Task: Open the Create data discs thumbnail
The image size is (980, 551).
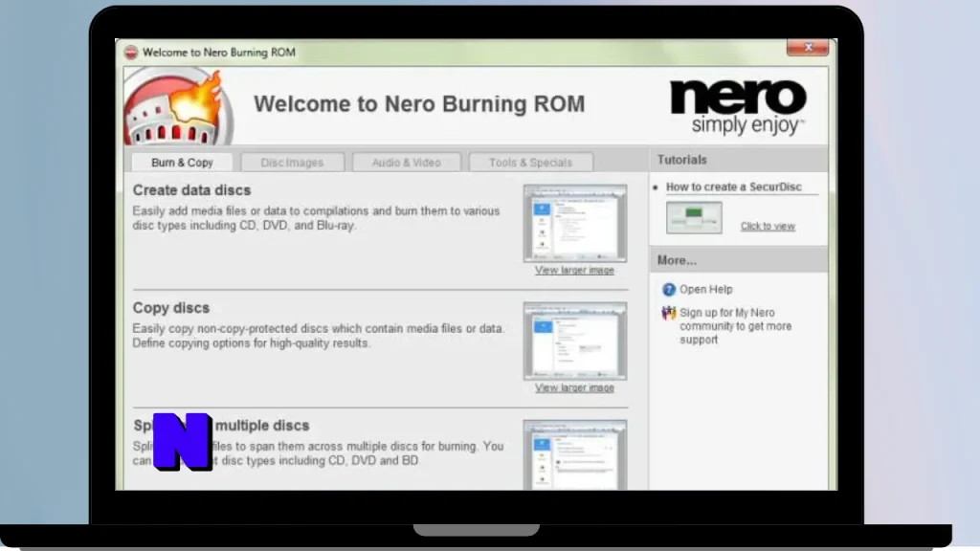Action: pyautogui.click(x=575, y=223)
